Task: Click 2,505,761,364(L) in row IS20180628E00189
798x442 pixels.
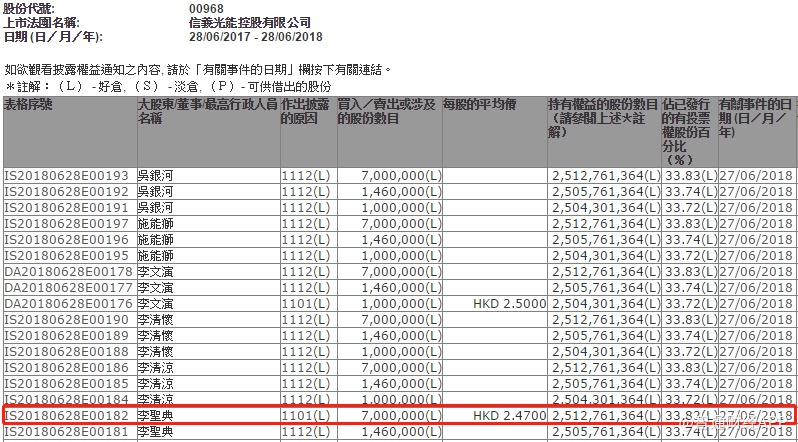Action: (607, 335)
